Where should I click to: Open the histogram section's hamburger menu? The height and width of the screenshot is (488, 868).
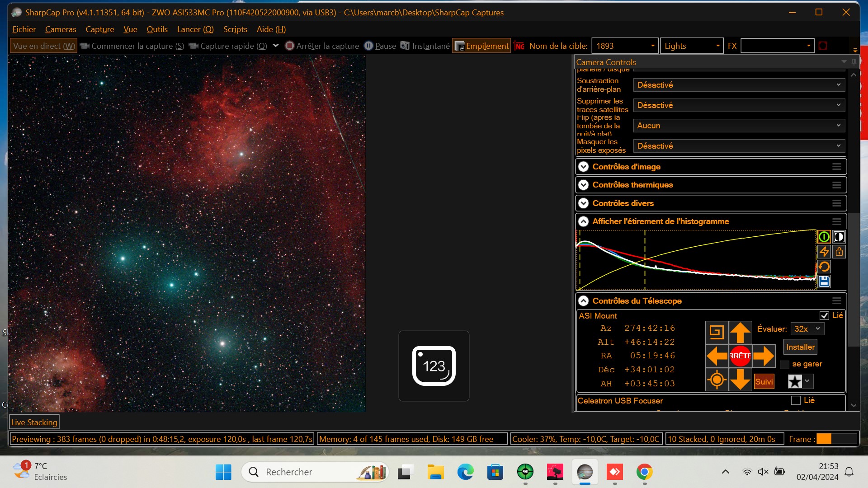(x=837, y=221)
